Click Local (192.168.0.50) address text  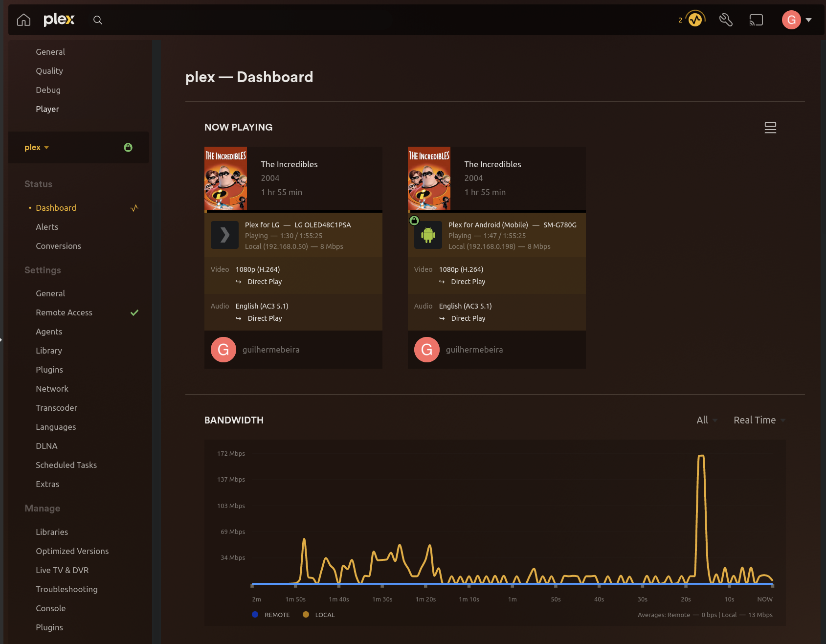tap(276, 246)
